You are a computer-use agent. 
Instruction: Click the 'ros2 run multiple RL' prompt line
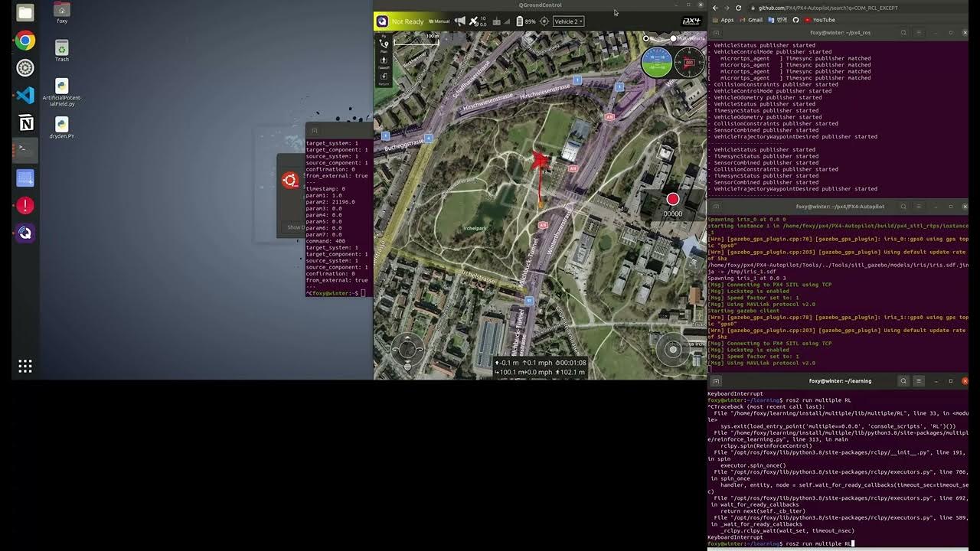pos(780,543)
